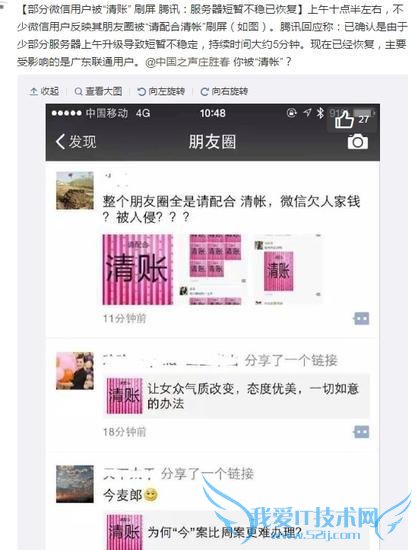Viewport: 418px width, 550px height.
Task: Rotate image left with 向左旋转
Action: [161, 92]
